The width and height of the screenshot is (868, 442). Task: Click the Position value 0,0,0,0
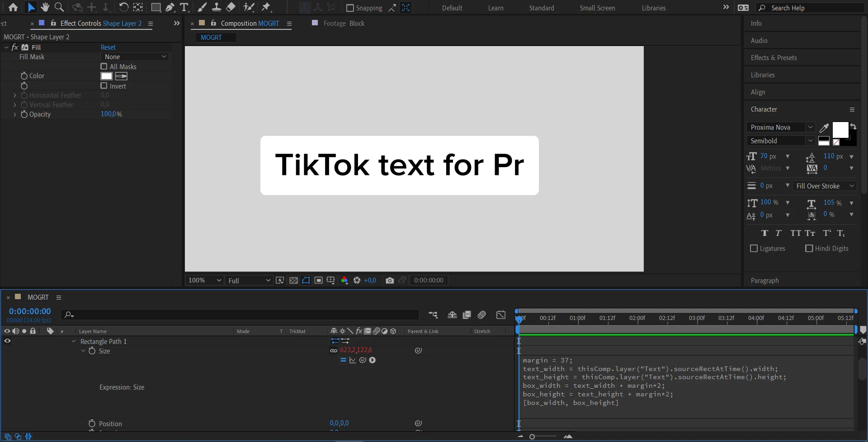[339, 423]
